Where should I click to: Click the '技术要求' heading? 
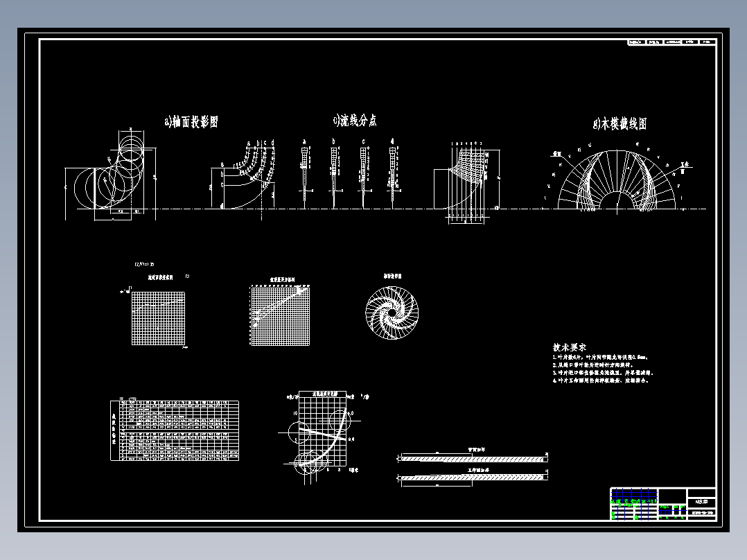pyautogui.click(x=570, y=347)
